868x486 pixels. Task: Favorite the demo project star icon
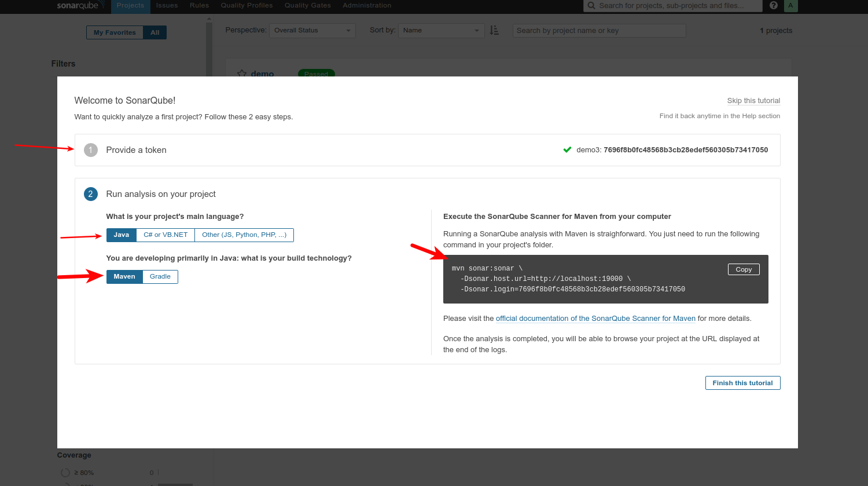(242, 74)
